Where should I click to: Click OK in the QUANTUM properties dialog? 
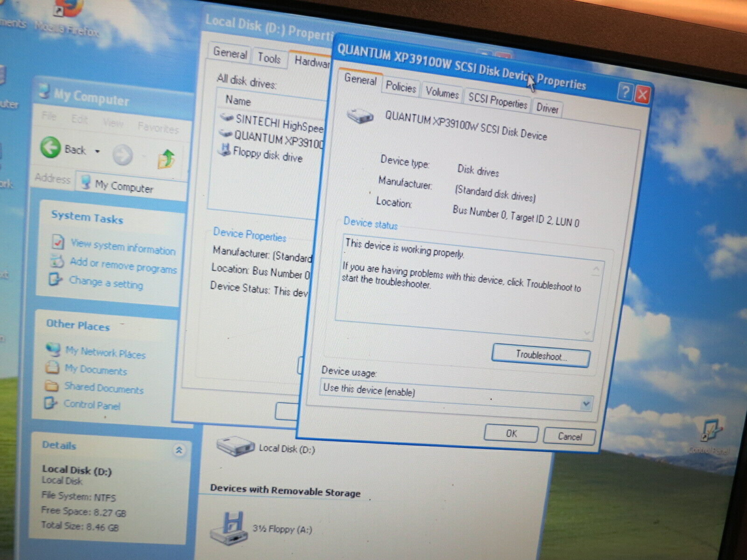pos(511,433)
